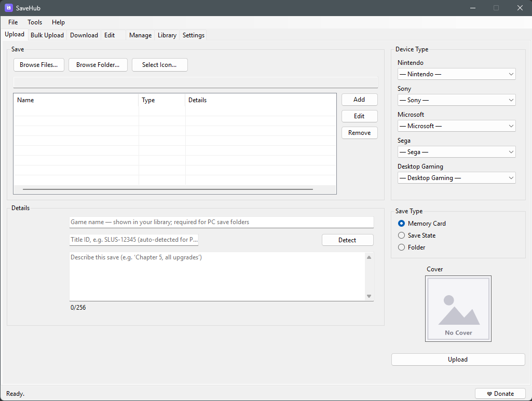The width and height of the screenshot is (532, 401).
Task: Open the Nintendo device dropdown
Action: point(456,74)
